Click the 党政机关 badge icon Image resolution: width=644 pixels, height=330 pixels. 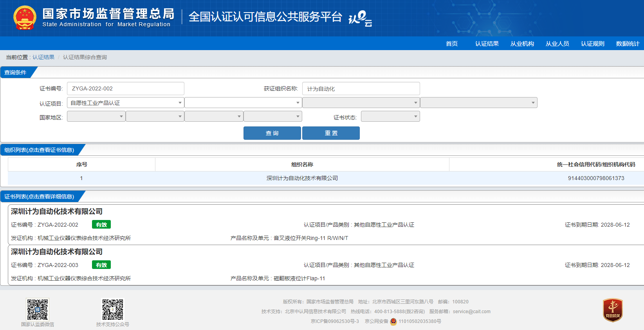[x=613, y=310]
